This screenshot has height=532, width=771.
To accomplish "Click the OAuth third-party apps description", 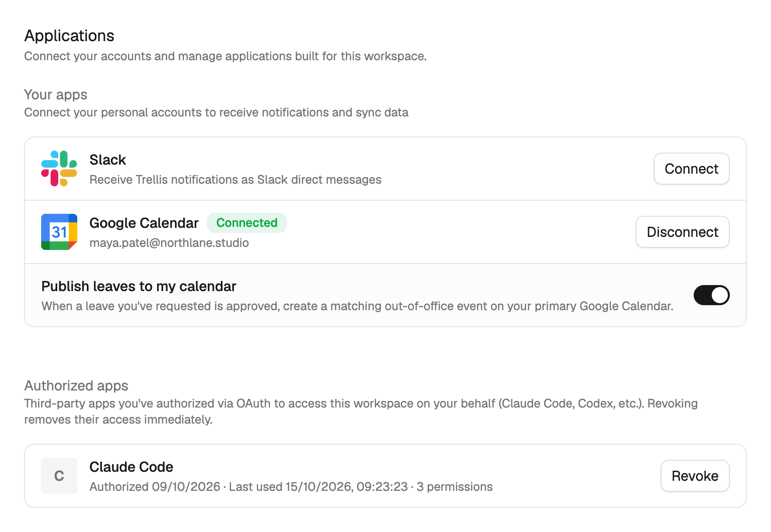I will pos(361,412).
